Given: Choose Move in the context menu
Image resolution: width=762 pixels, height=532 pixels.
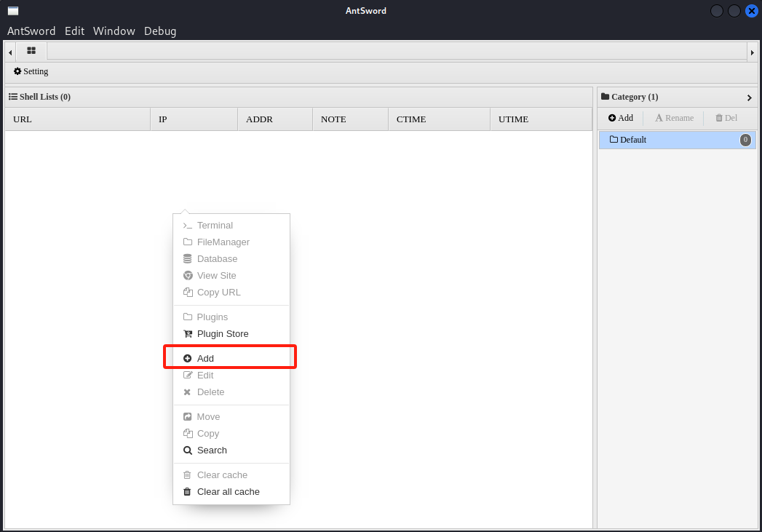Looking at the screenshot, I should [x=231, y=417].
